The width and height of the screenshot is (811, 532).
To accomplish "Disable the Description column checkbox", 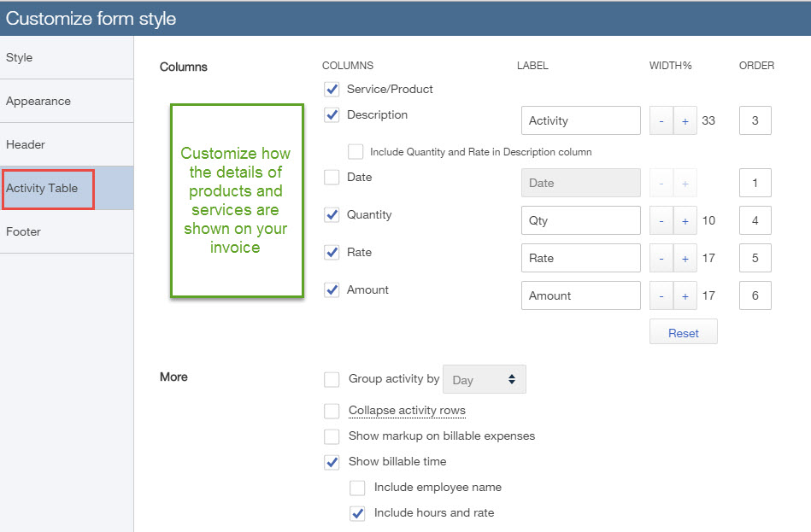I will [332, 114].
